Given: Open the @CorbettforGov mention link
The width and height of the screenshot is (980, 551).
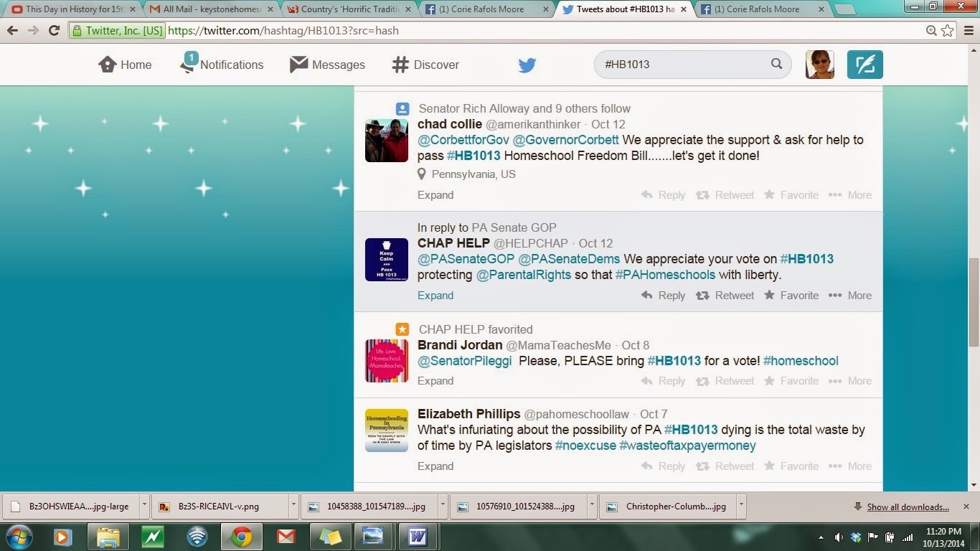Looking at the screenshot, I should click(463, 140).
